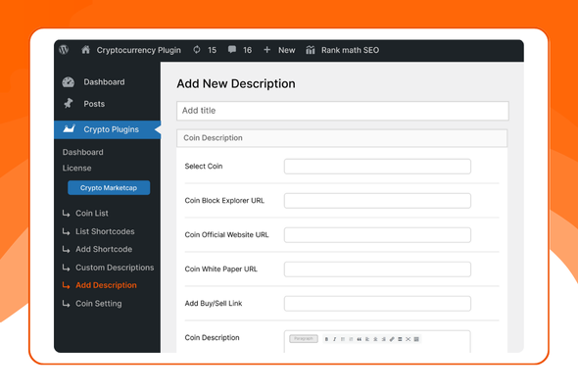Image resolution: width=578 pixels, height=392 pixels.
Task: Open the comments bubble icon showing 16
Action: tap(232, 50)
